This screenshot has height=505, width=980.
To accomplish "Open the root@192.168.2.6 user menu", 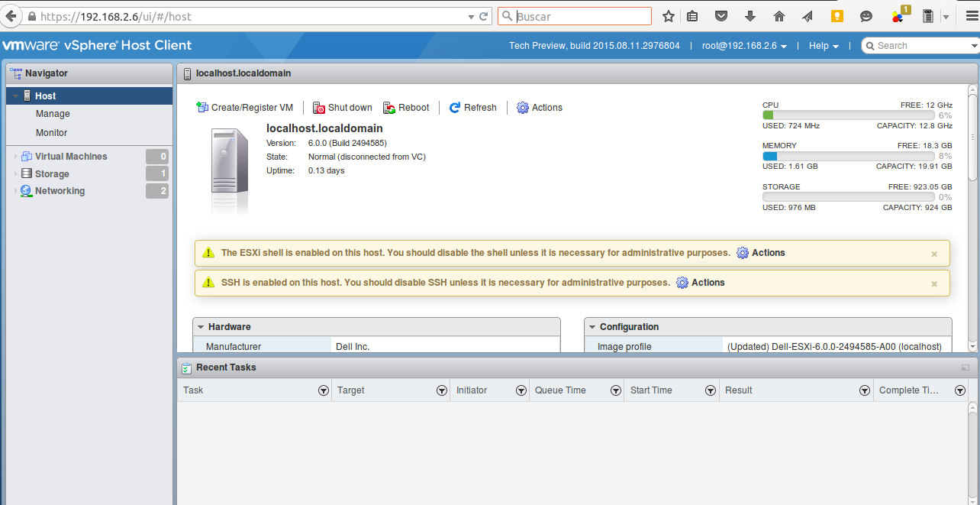I will click(744, 46).
